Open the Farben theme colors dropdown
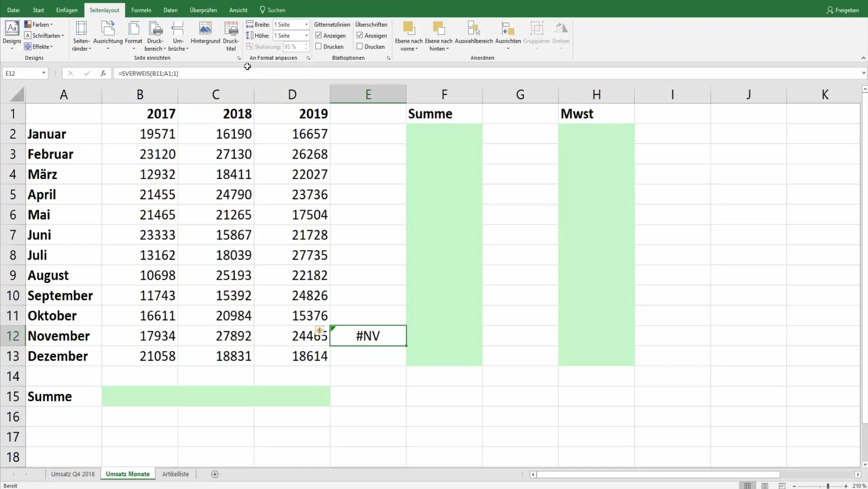The image size is (868, 489). (39, 24)
